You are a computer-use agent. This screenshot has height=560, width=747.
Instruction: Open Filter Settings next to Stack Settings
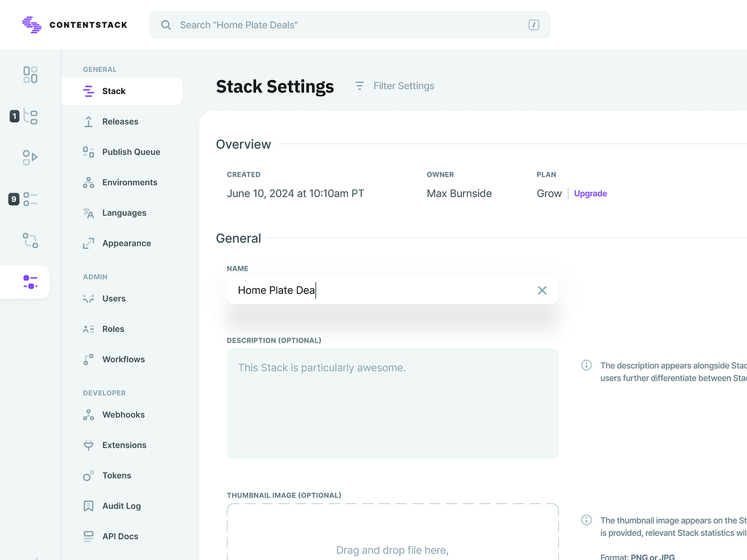click(x=394, y=86)
